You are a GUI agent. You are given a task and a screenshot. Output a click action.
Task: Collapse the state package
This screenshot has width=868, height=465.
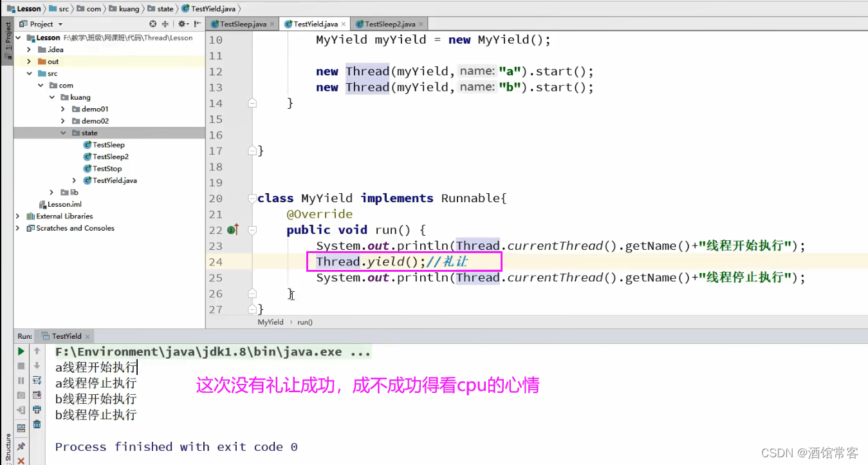[63, 133]
